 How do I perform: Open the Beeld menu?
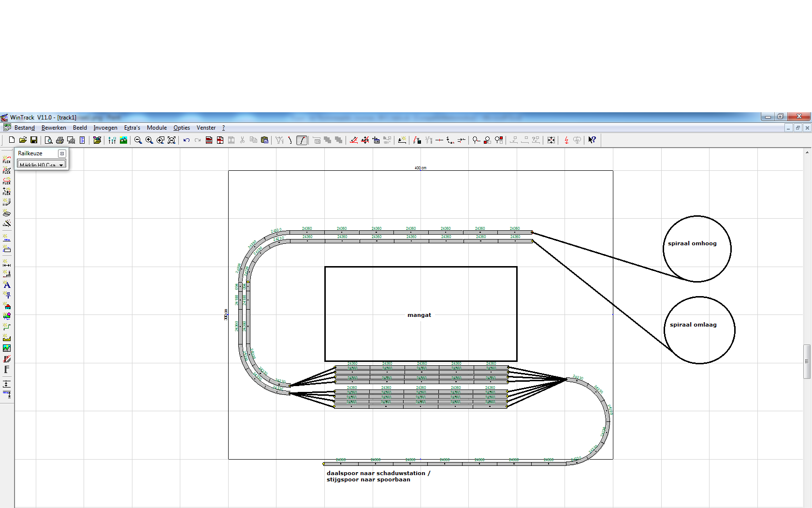tap(80, 128)
